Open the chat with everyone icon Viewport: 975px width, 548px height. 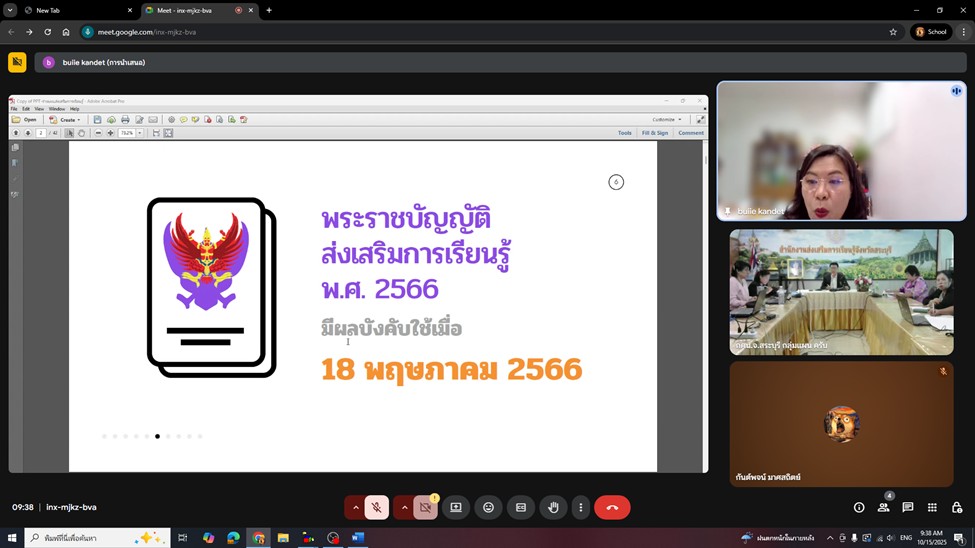(x=908, y=507)
